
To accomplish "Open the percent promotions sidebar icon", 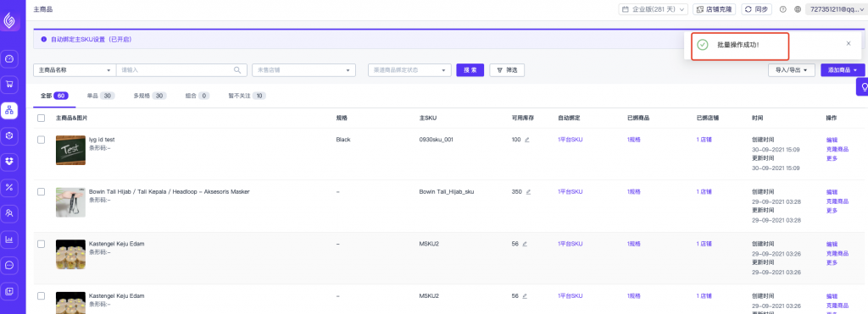I will point(8,187).
